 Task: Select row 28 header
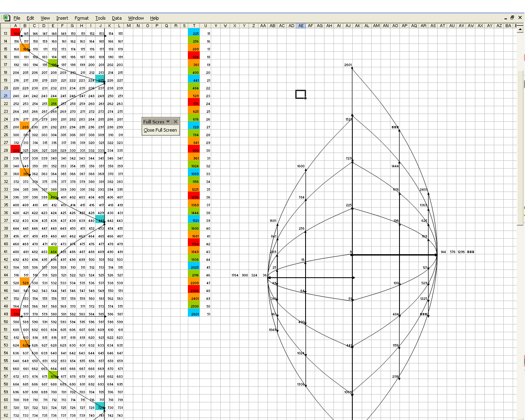pyautogui.click(x=5, y=150)
